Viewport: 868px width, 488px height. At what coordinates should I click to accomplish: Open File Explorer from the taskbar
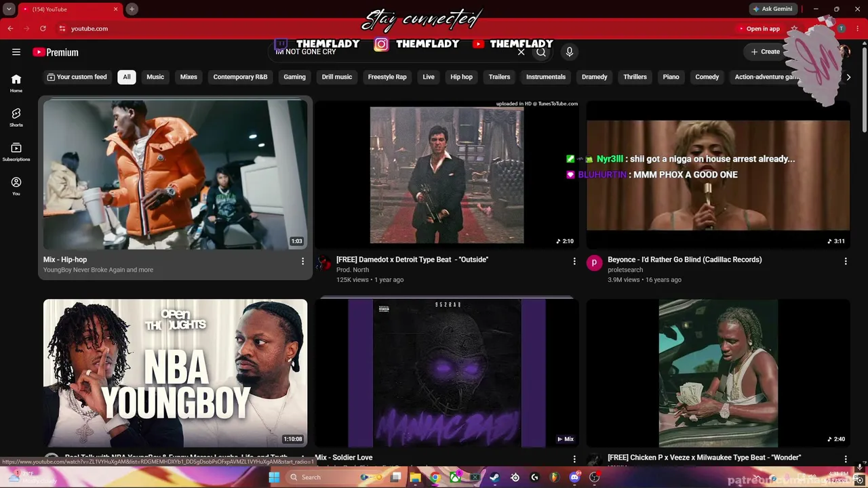416,477
